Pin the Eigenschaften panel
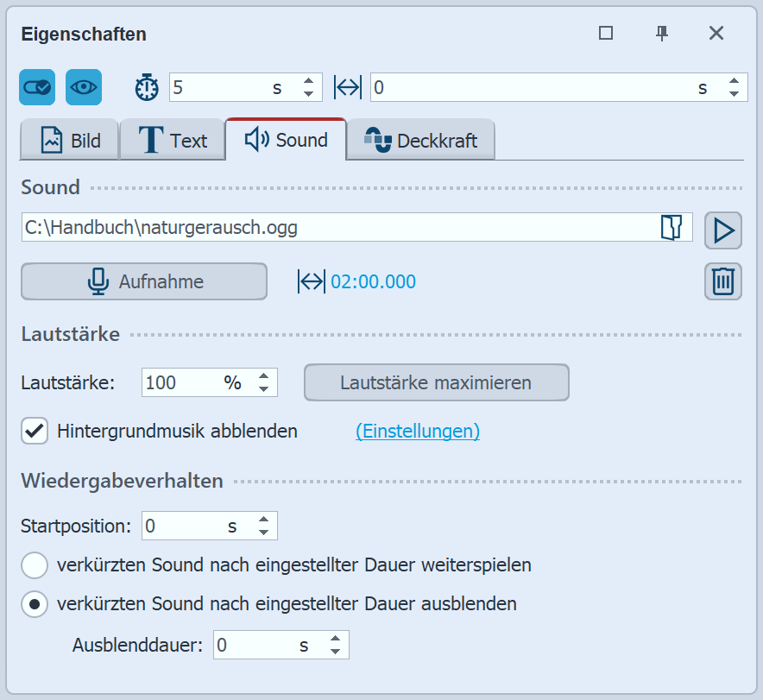This screenshot has width=763, height=700. (x=661, y=34)
